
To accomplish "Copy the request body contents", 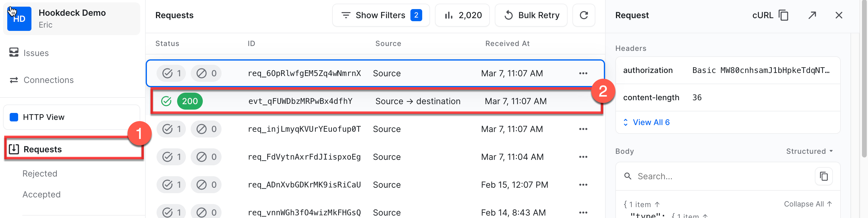I will point(824,176).
